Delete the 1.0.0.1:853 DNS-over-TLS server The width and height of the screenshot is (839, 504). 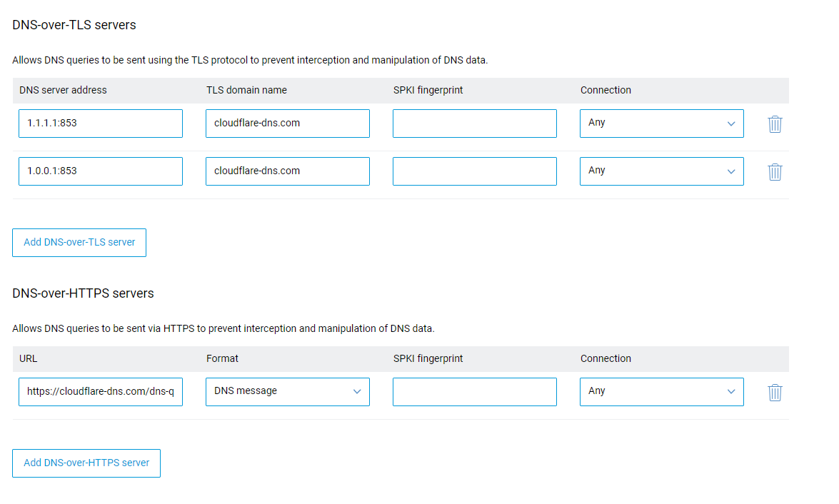pyautogui.click(x=775, y=172)
